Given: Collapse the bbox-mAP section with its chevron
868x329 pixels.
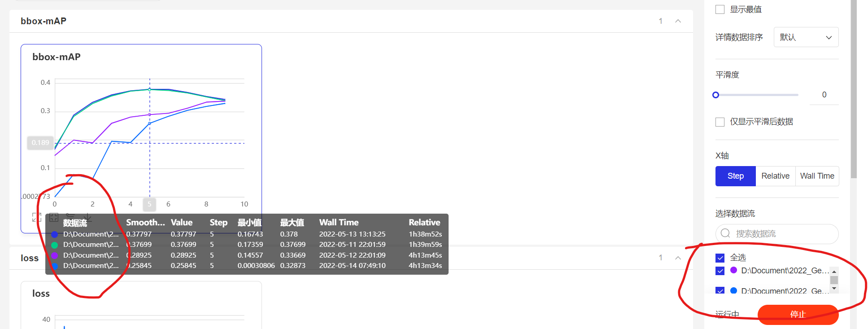Looking at the screenshot, I should point(678,21).
